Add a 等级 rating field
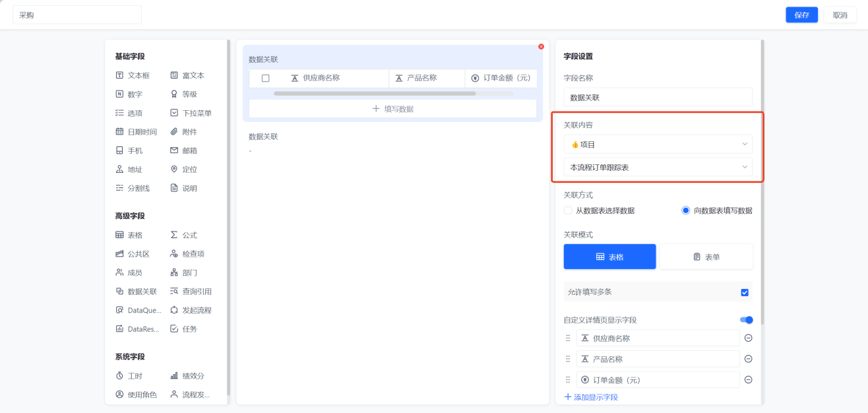Viewport: 868px width, 413px height. pos(183,94)
